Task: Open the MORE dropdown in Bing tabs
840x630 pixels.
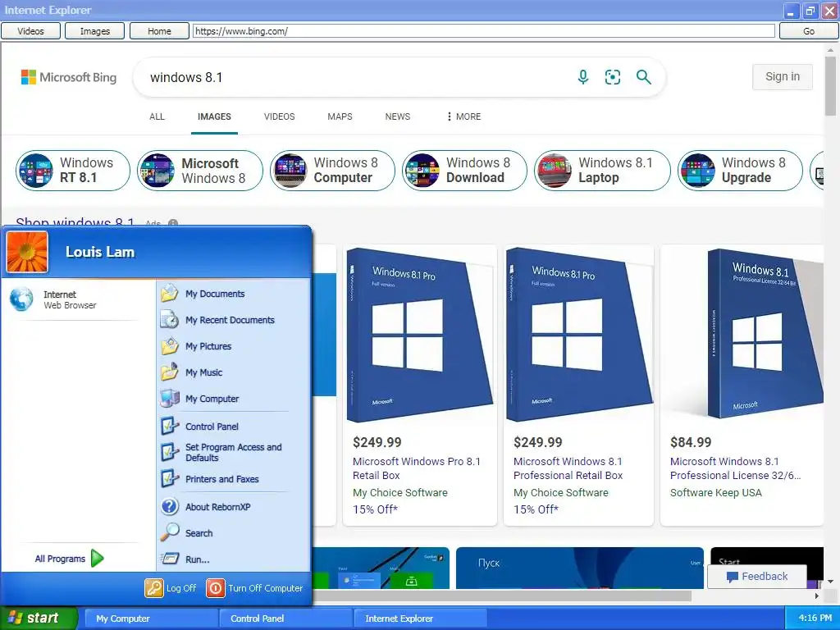Action: 464,116
